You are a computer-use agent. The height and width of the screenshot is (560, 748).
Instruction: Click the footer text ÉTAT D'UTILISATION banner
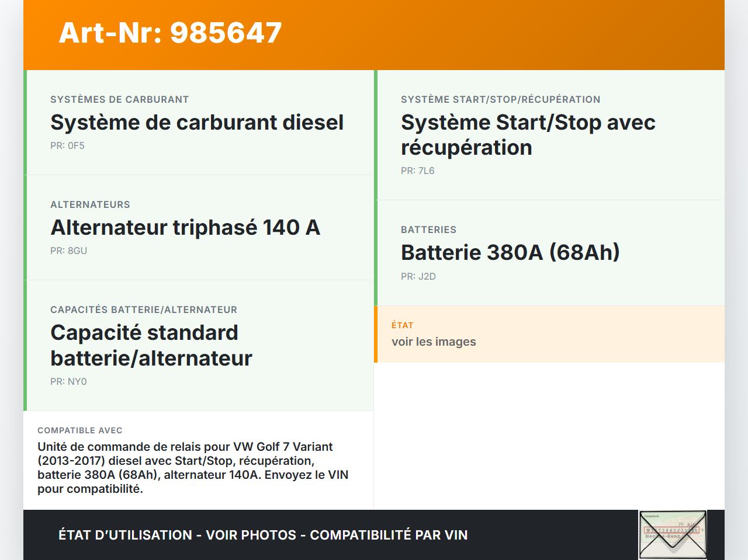point(263,535)
